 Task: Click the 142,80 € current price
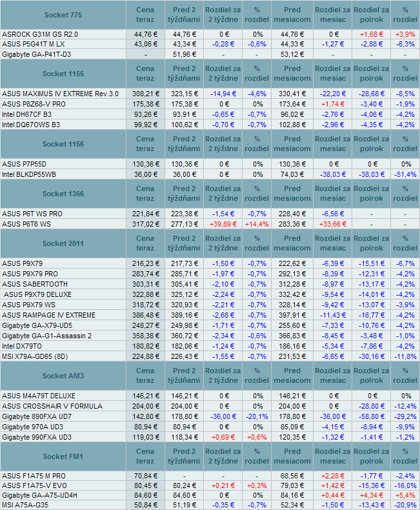[x=146, y=416]
